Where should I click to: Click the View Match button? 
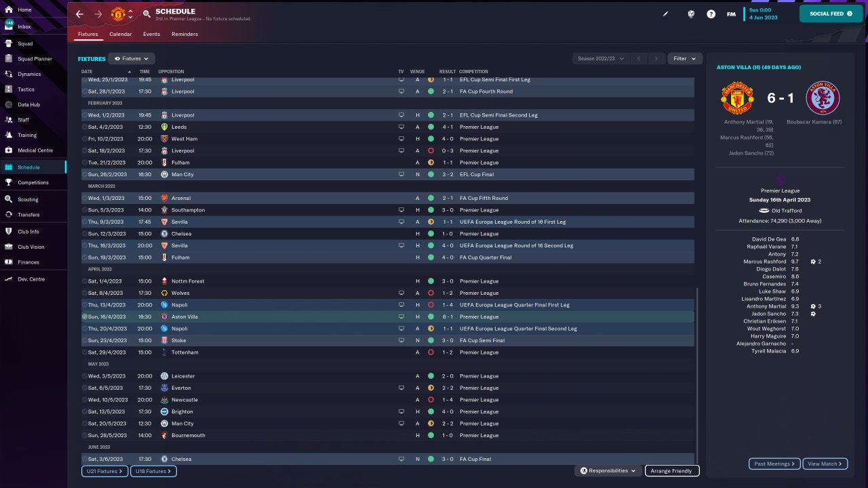825,464
